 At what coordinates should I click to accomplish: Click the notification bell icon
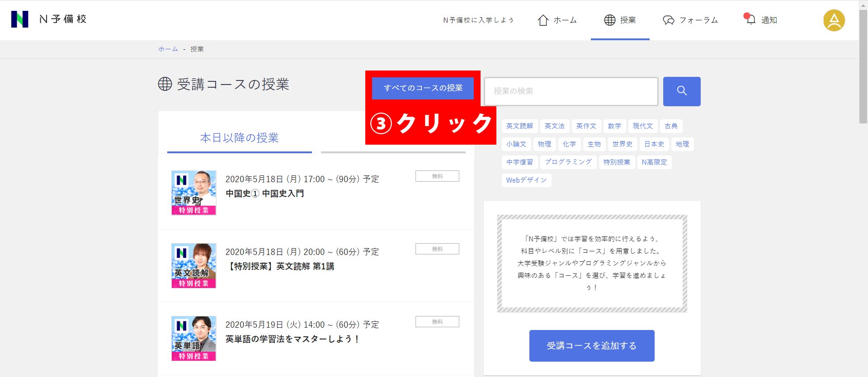(x=750, y=19)
